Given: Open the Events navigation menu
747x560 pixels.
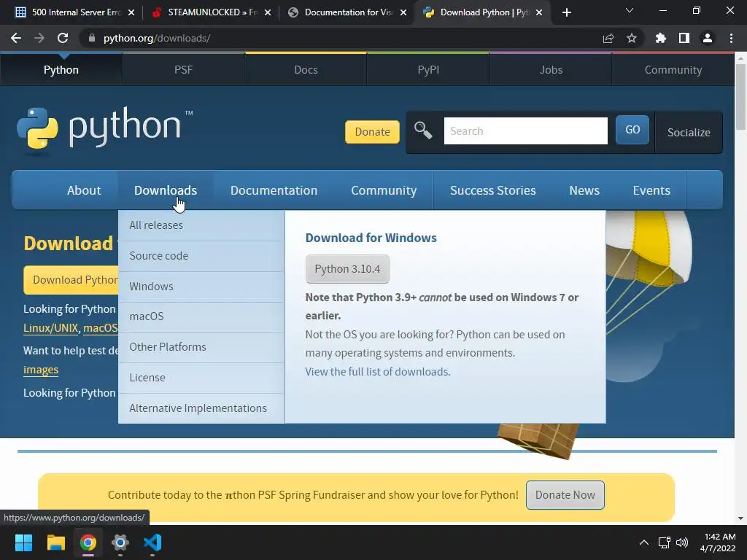Looking at the screenshot, I should pos(651,190).
